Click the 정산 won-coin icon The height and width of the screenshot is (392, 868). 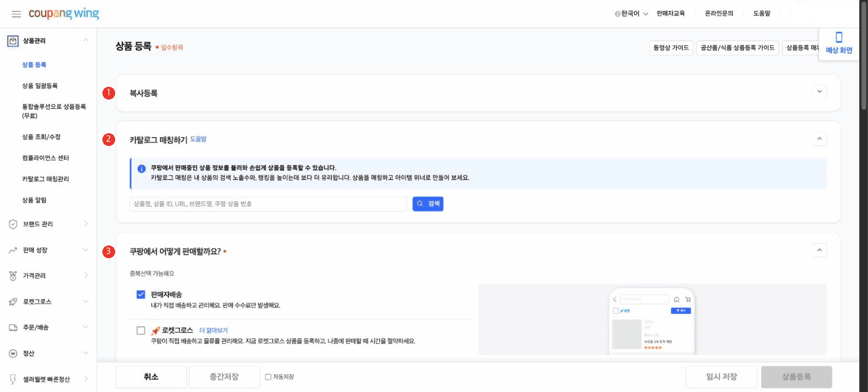[13, 353]
